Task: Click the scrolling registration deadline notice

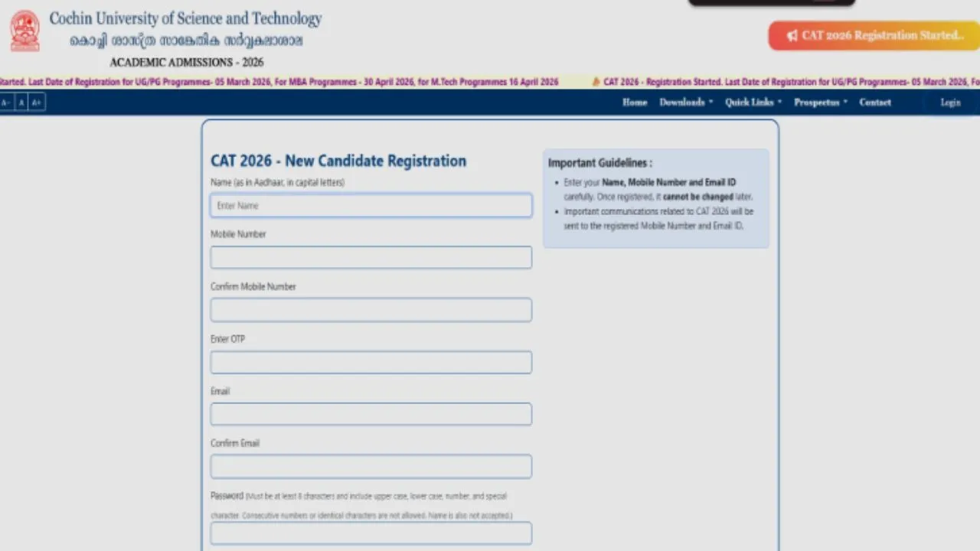Action: [x=276, y=82]
